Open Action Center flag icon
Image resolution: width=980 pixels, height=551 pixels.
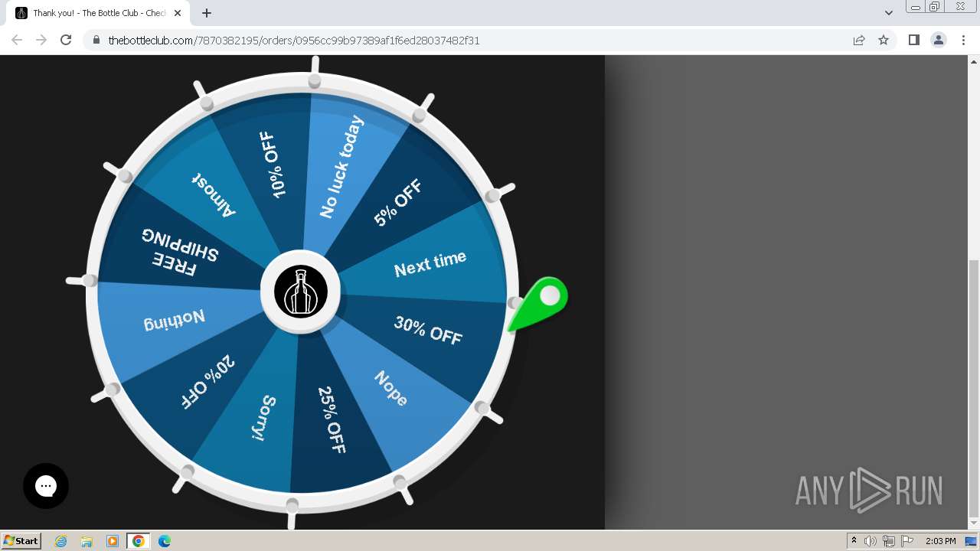907,541
